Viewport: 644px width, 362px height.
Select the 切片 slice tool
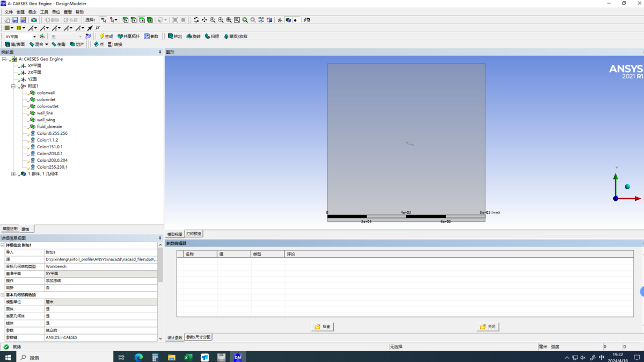[77, 45]
